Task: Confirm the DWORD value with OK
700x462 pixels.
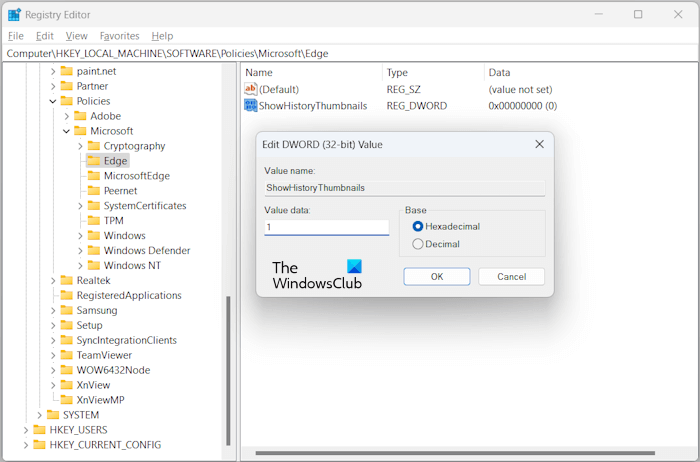Action: coord(437,276)
